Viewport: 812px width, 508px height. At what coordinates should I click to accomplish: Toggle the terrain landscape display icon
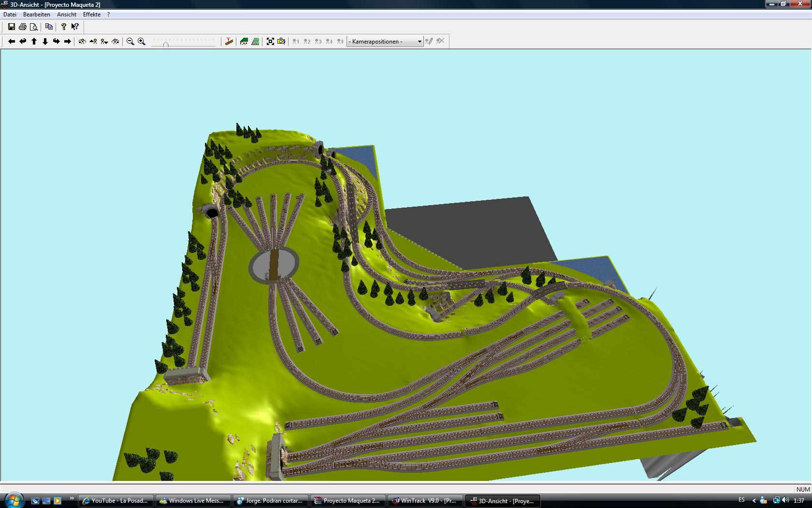click(x=244, y=42)
